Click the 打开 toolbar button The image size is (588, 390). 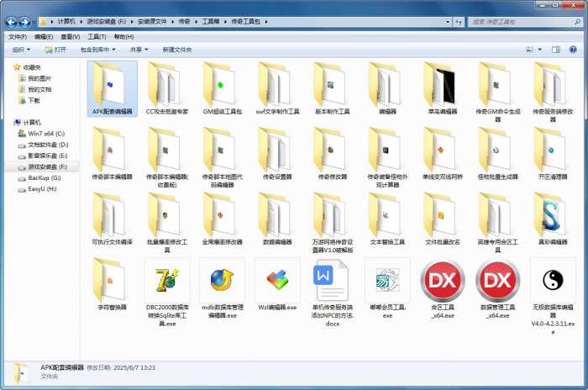[55, 50]
